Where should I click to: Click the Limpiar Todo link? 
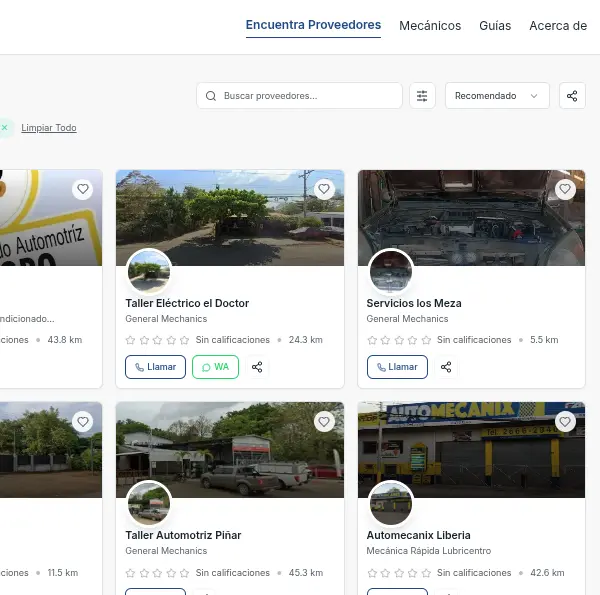tap(49, 128)
